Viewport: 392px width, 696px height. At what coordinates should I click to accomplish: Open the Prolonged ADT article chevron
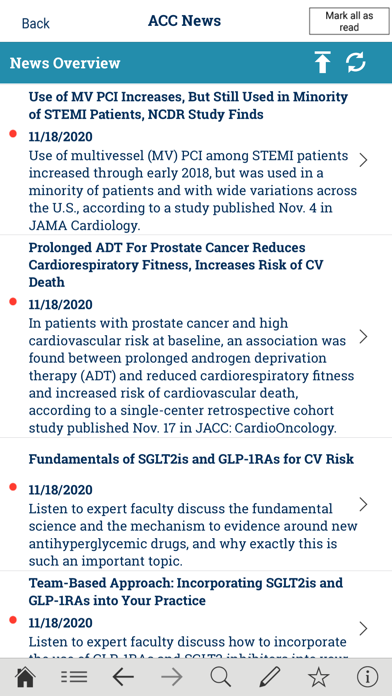(363, 337)
